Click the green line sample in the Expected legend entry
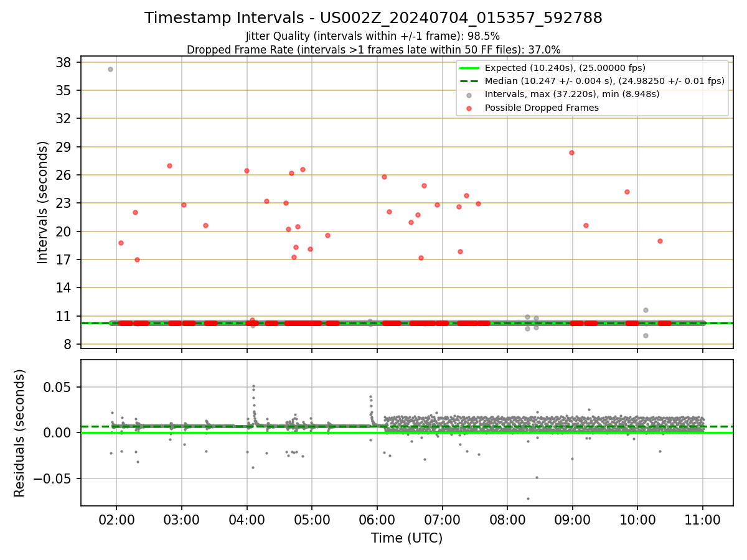Image resolution: width=747 pixels, height=560 pixels. pyautogui.click(x=469, y=68)
